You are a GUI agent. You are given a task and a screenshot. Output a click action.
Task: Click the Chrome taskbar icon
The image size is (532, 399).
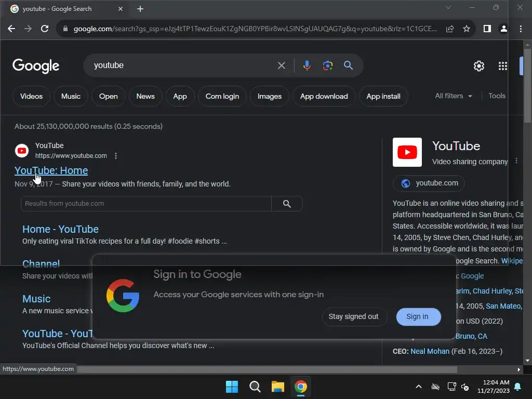pyautogui.click(x=301, y=387)
